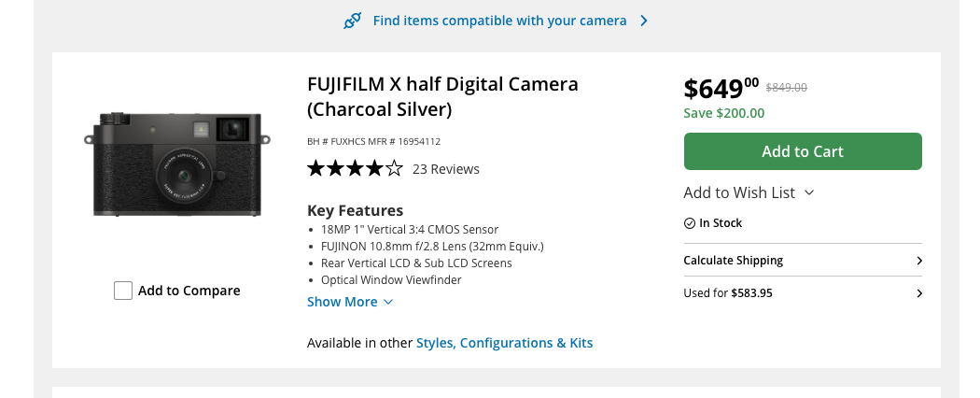
Task: Open the 23 Reviews link
Action: point(446,169)
